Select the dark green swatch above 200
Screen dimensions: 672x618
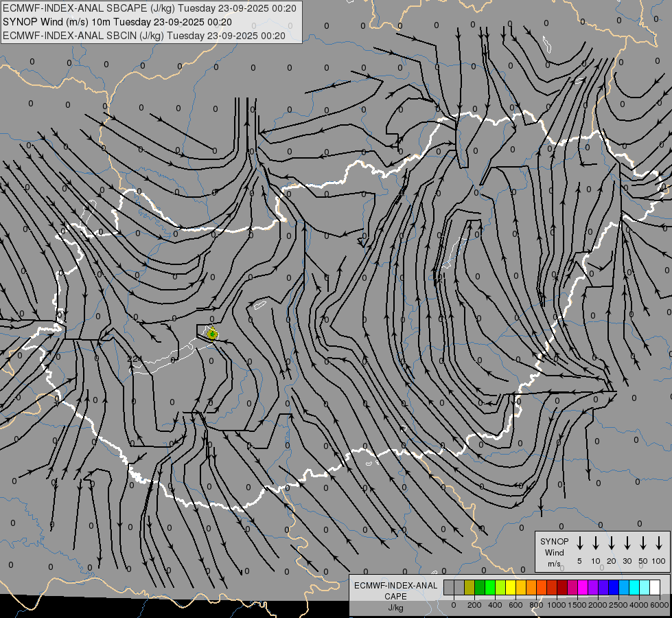point(480,587)
